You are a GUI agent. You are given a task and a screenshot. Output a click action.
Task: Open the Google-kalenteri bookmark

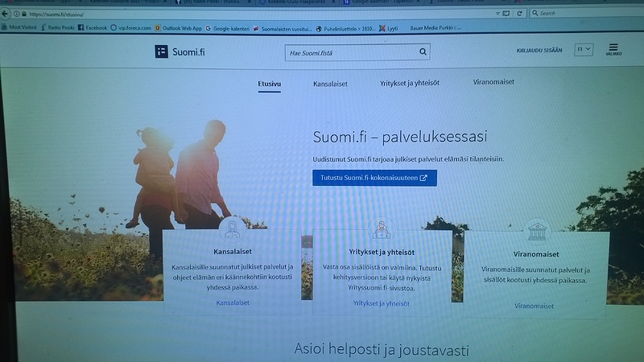[x=228, y=28]
